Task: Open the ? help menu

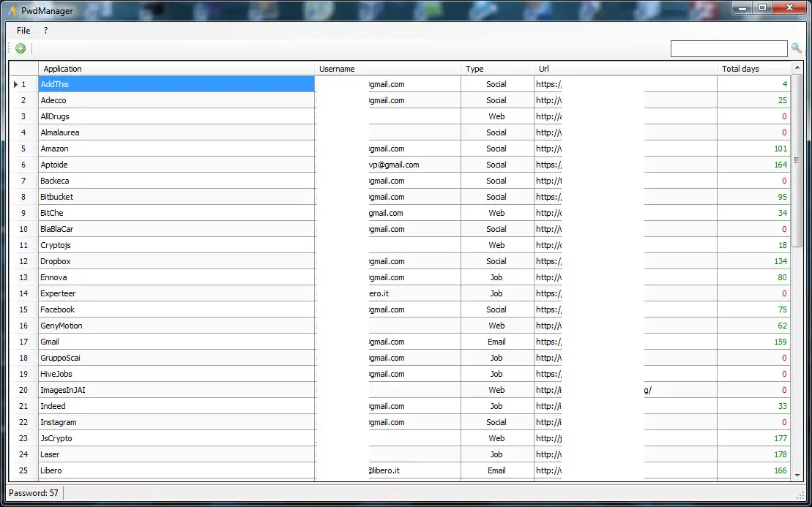Action: [45, 31]
